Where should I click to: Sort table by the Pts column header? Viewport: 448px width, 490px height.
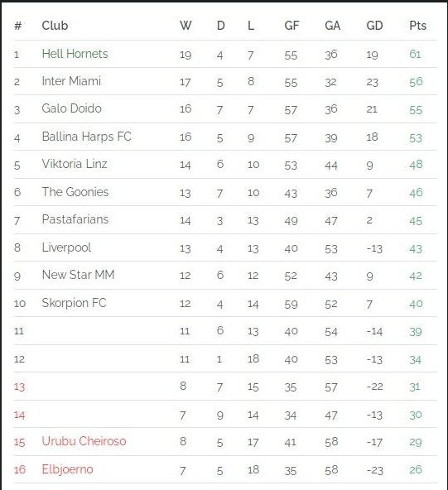click(x=417, y=26)
